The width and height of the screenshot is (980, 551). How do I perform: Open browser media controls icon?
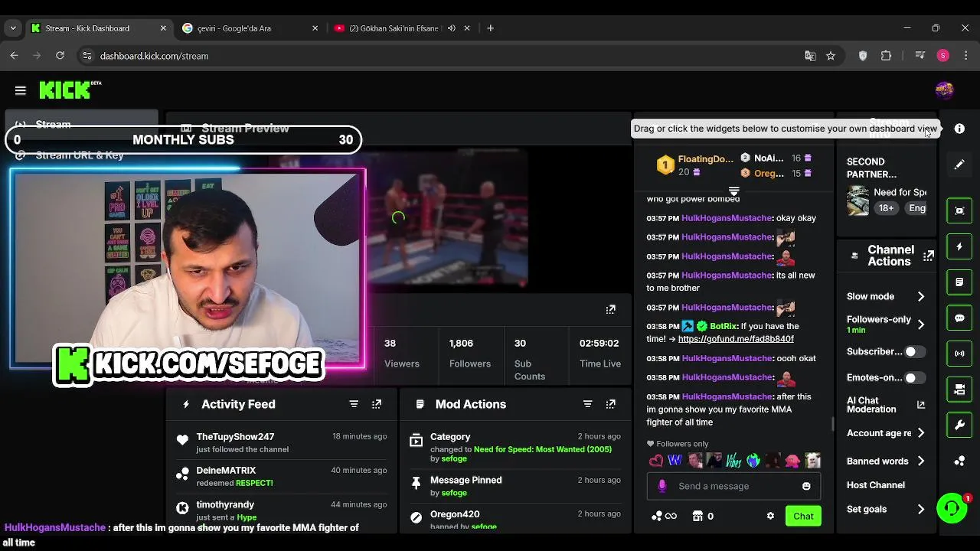point(920,56)
